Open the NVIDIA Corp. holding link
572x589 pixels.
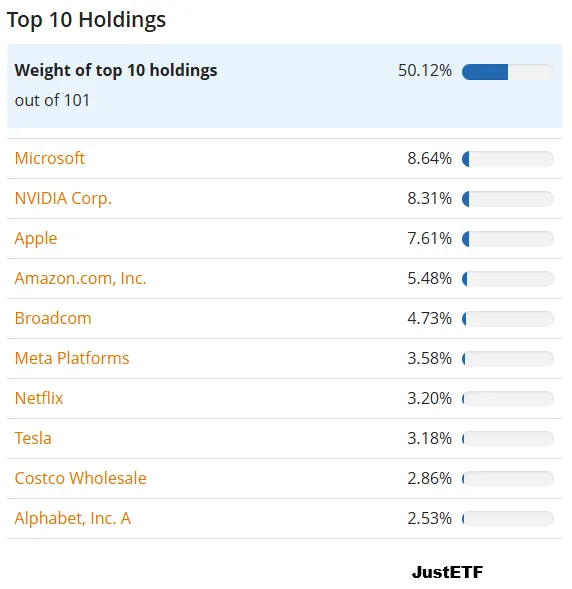coord(63,198)
